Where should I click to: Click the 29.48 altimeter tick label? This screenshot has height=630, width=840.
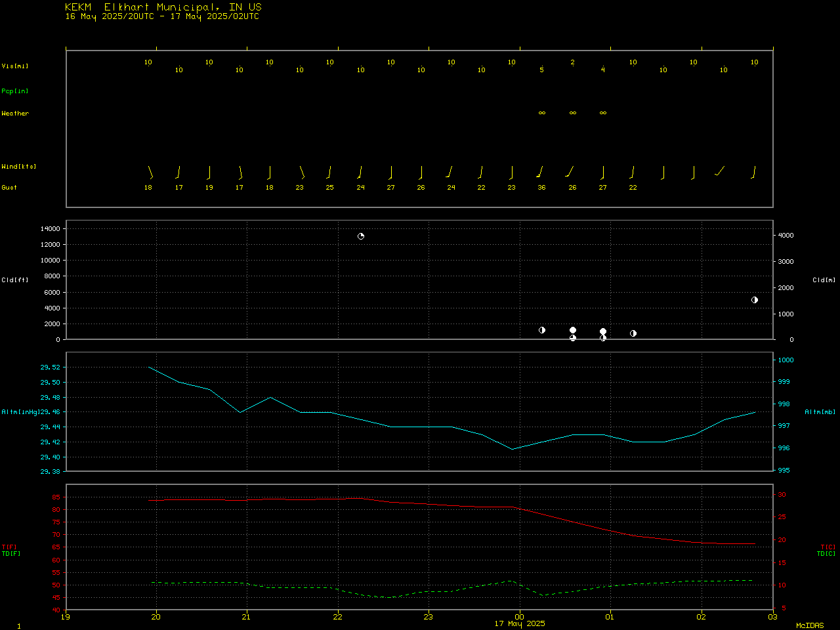(x=51, y=398)
